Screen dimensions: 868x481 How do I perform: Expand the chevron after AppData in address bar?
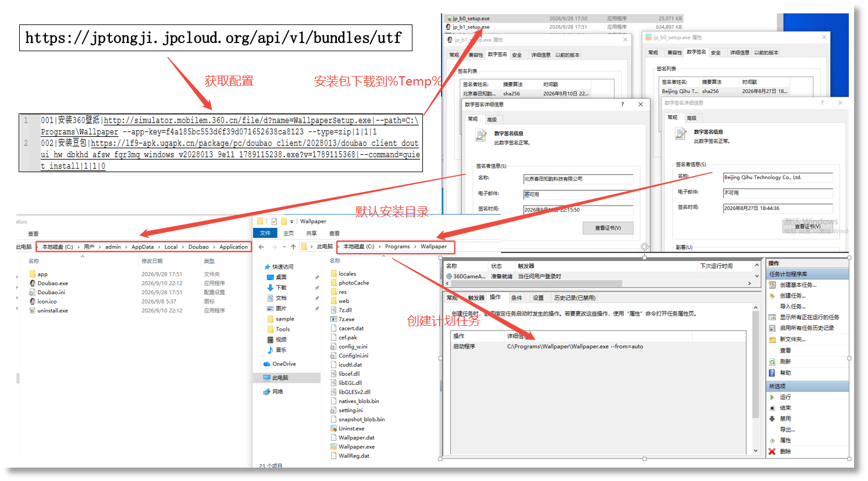[x=159, y=247]
